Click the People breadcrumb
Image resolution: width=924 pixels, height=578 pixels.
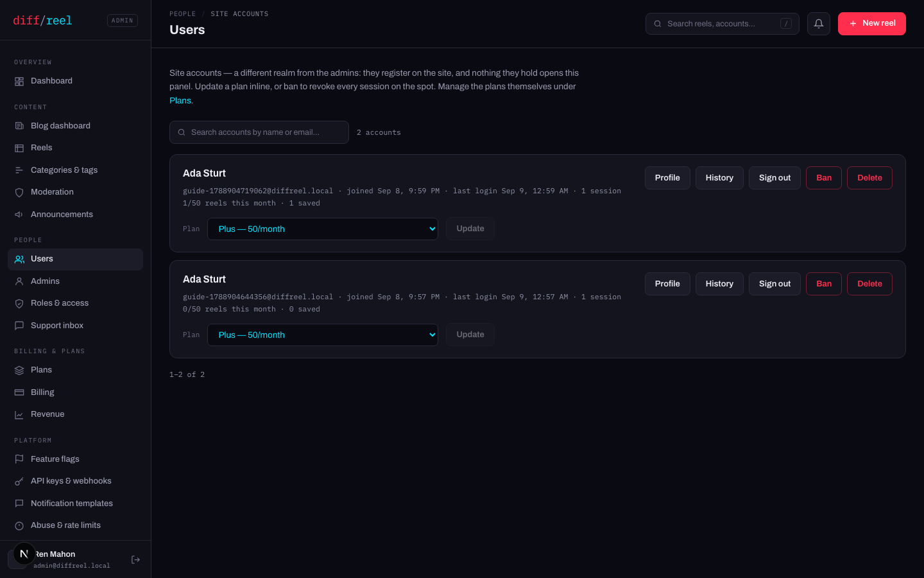click(x=183, y=14)
